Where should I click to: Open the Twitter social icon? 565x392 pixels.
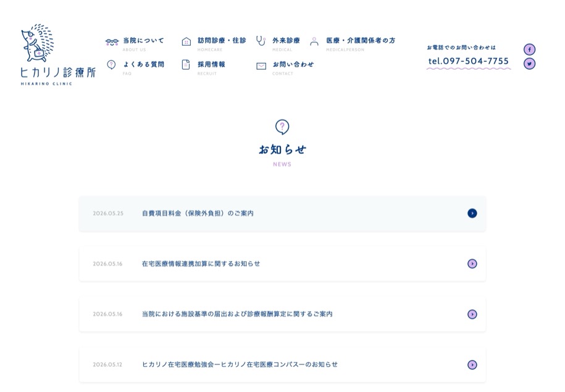click(529, 64)
